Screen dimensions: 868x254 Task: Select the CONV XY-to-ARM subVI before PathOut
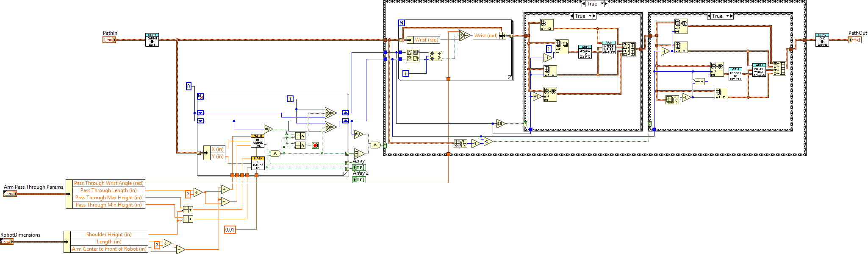(822, 40)
